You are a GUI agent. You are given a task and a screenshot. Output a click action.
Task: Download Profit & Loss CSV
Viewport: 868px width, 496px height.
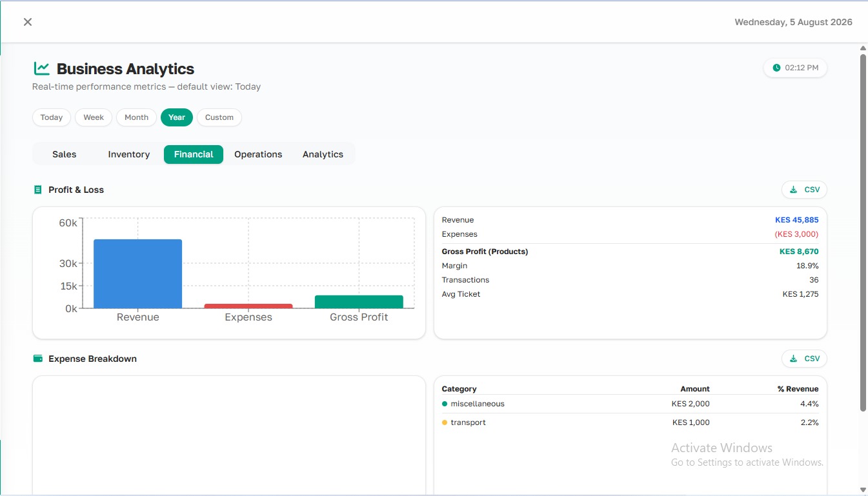click(804, 190)
